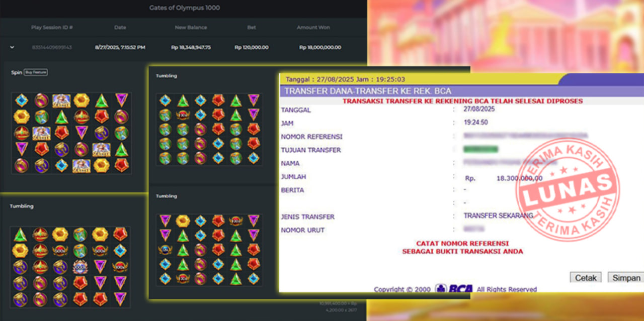Click the NOMOR REFERENSI label
The width and height of the screenshot is (644, 321).
pyautogui.click(x=312, y=137)
